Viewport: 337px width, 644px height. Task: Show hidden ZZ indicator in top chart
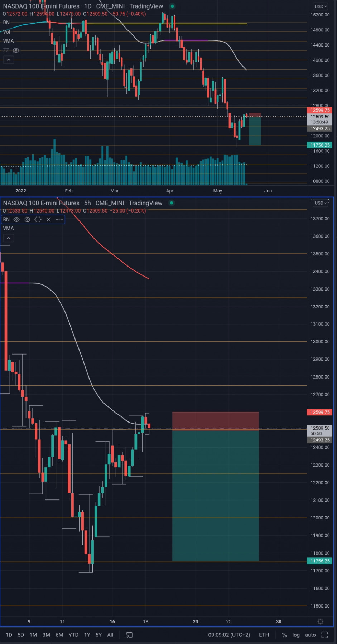(x=16, y=50)
